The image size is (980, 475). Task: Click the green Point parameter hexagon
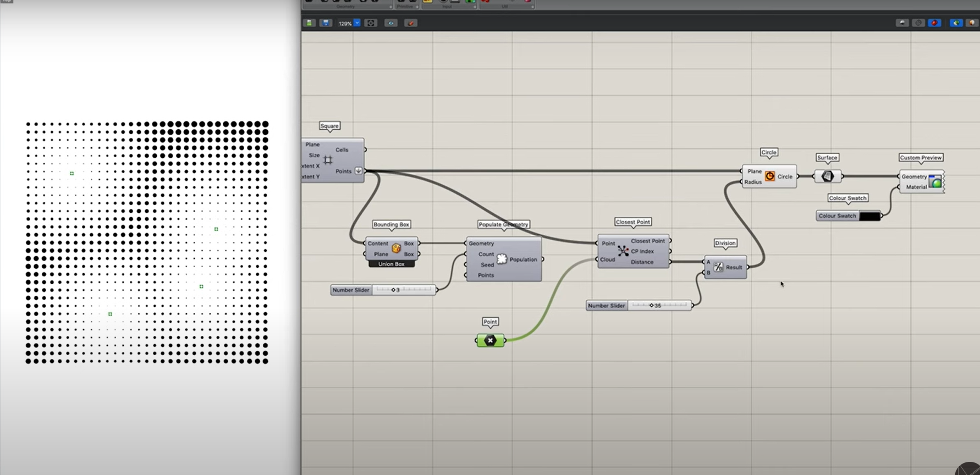coord(491,340)
